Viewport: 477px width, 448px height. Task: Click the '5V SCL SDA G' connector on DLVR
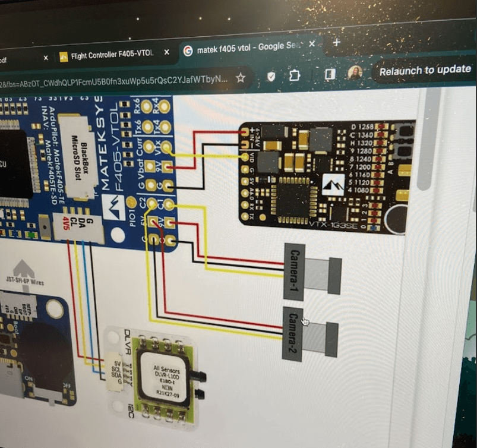(116, 373)
